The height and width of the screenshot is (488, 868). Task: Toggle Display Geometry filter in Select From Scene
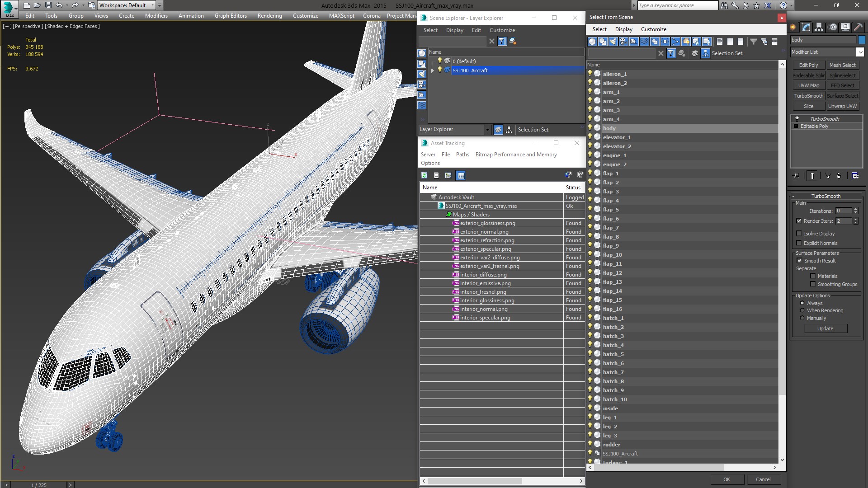click(592, 42)
